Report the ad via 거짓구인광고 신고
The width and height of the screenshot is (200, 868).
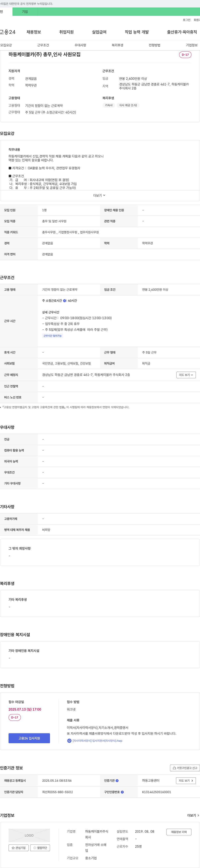(x=185, y=768)
